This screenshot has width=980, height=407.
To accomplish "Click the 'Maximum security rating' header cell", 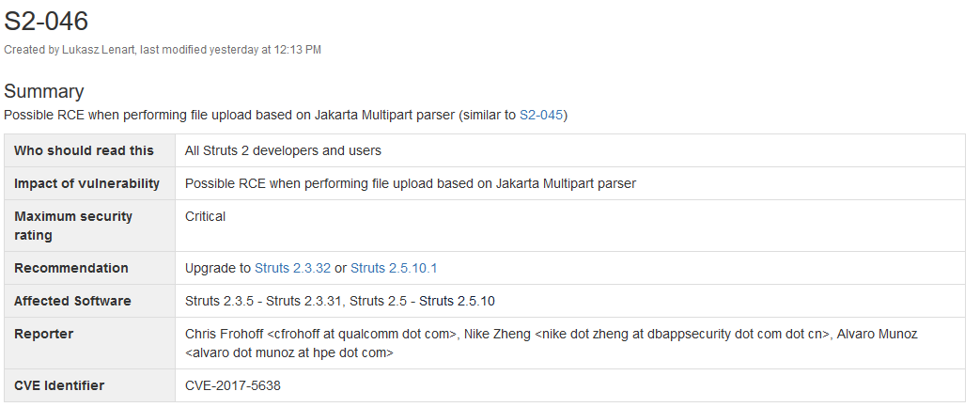I will pos(74,226).
